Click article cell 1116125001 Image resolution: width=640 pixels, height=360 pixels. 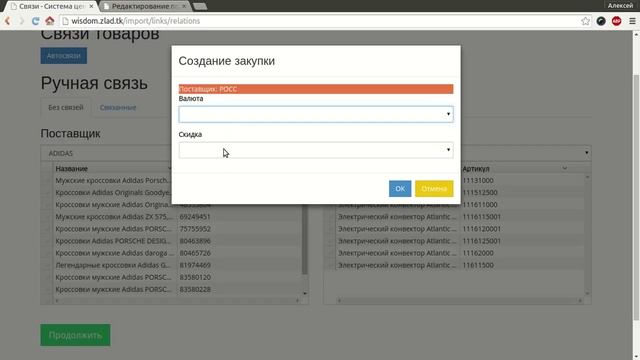pyautogui.click(x=482, y=241)
